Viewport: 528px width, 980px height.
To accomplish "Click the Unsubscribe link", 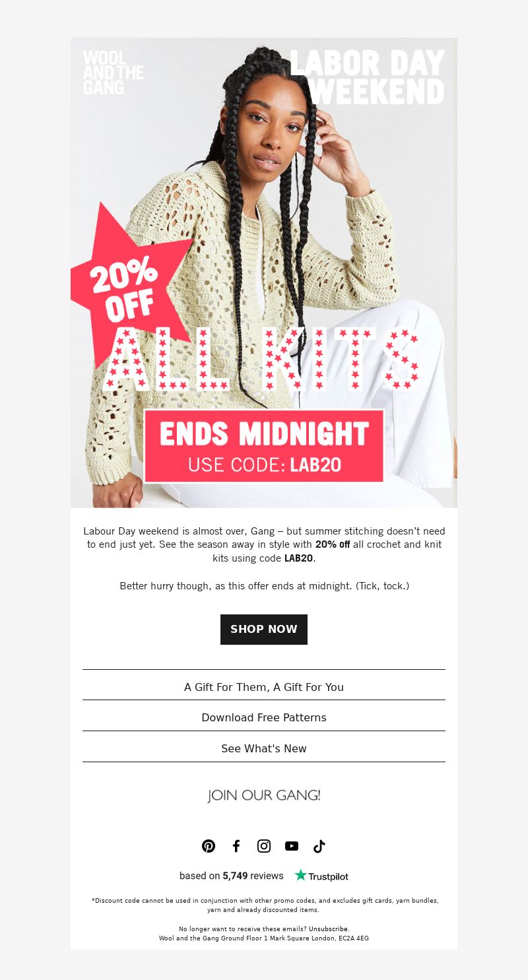I will pyautogui.click(x=329, y=929).
